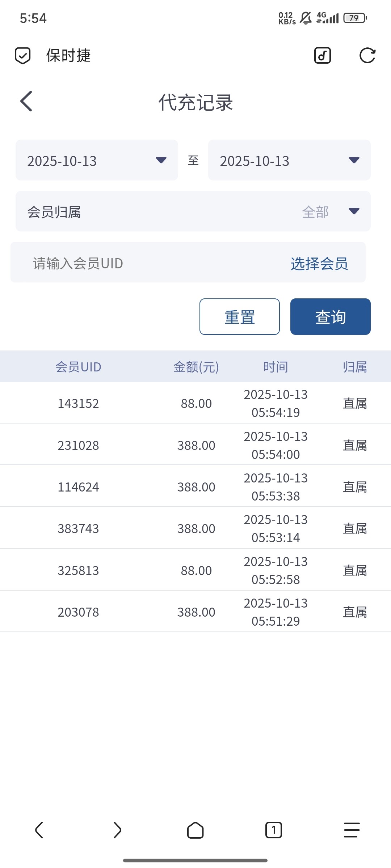This screenshot has width=391, height=868.
Task: Tap browser forward navigation arrow
Action: click(117, 830)
